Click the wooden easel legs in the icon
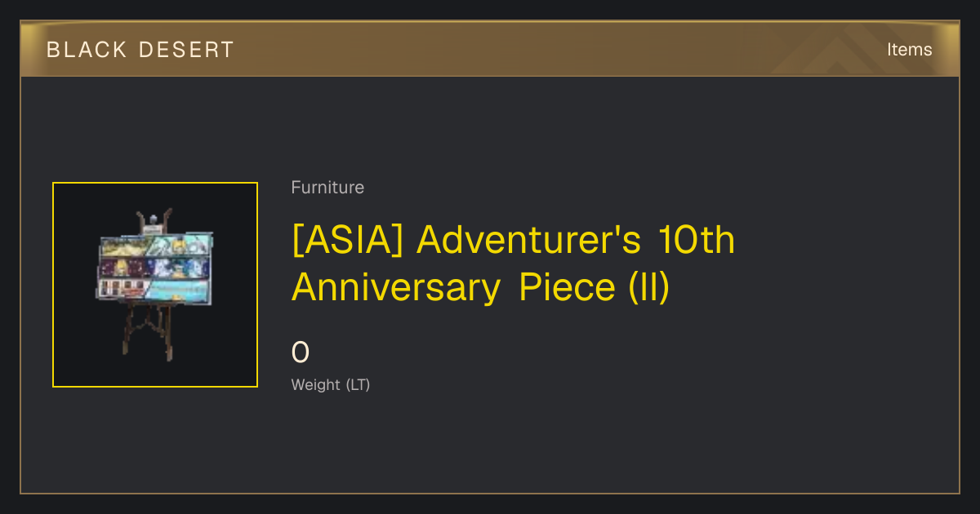Screen dimensions: 980x514 [x=149, y=332]
